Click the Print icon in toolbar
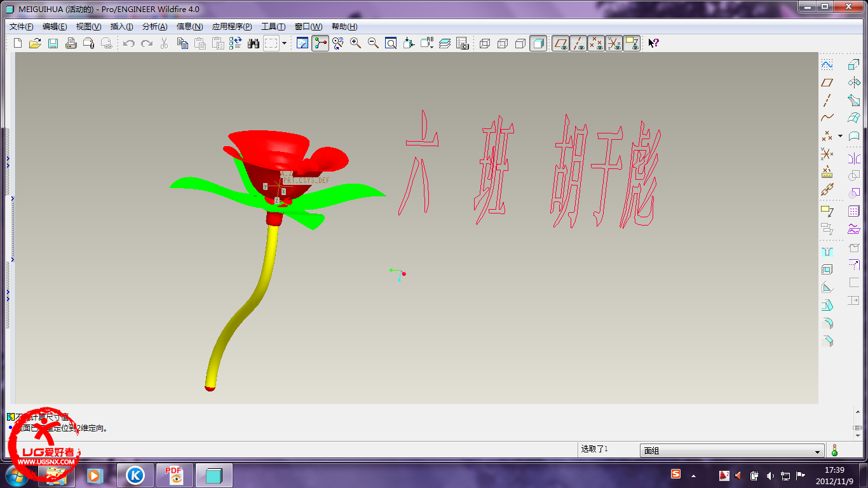 [71, 43]
